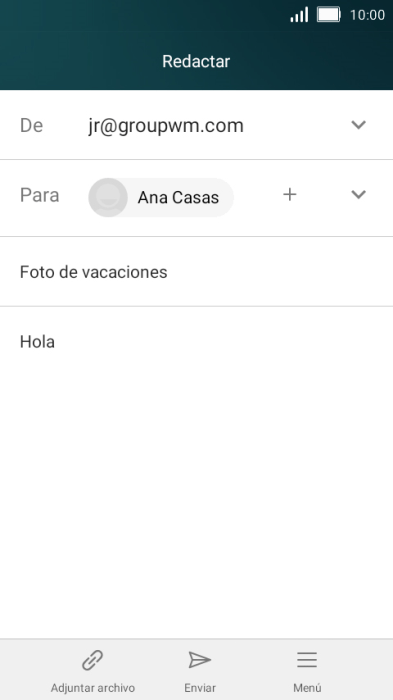This screenshot has height=700, width=393.
Task: Tap the plus icon to add recipient
Action: tap(290, 194)
